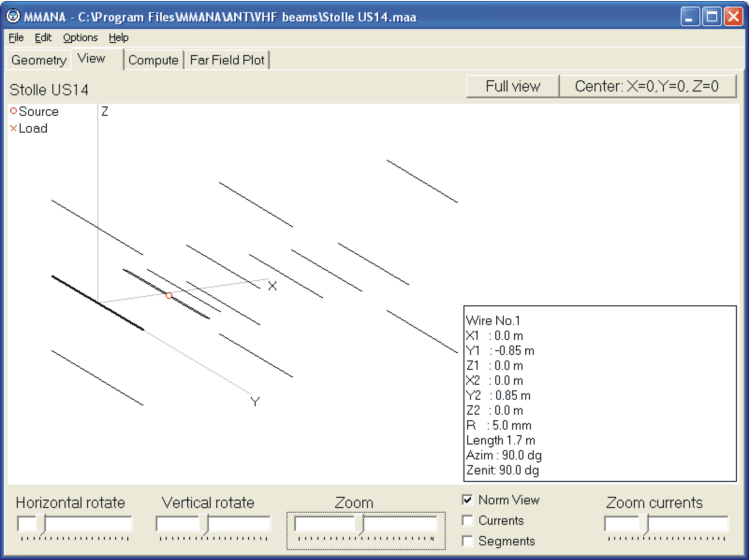The image size is (750, 560).
Task: Open the File menu
Action: click(x=16, y=38)
